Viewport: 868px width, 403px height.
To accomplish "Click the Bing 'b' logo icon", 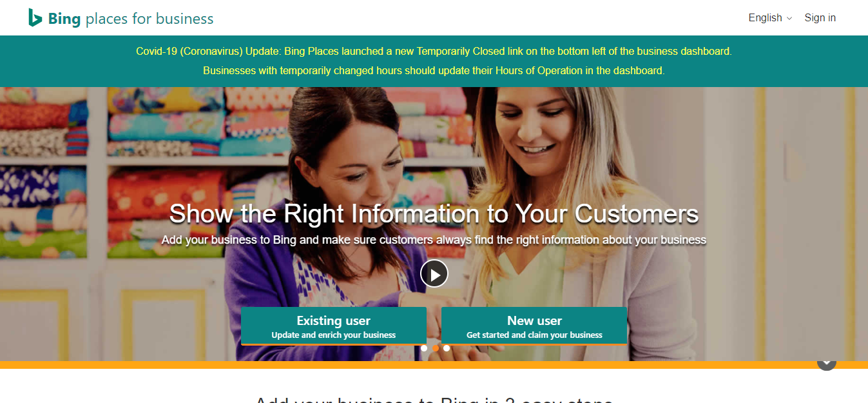I will pos(35,17).
